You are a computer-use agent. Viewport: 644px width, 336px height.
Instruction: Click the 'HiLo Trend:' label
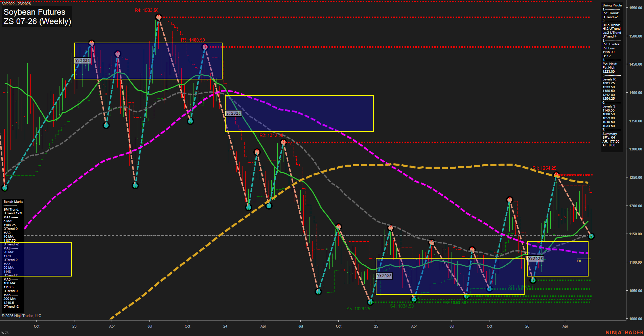[611, 25]
